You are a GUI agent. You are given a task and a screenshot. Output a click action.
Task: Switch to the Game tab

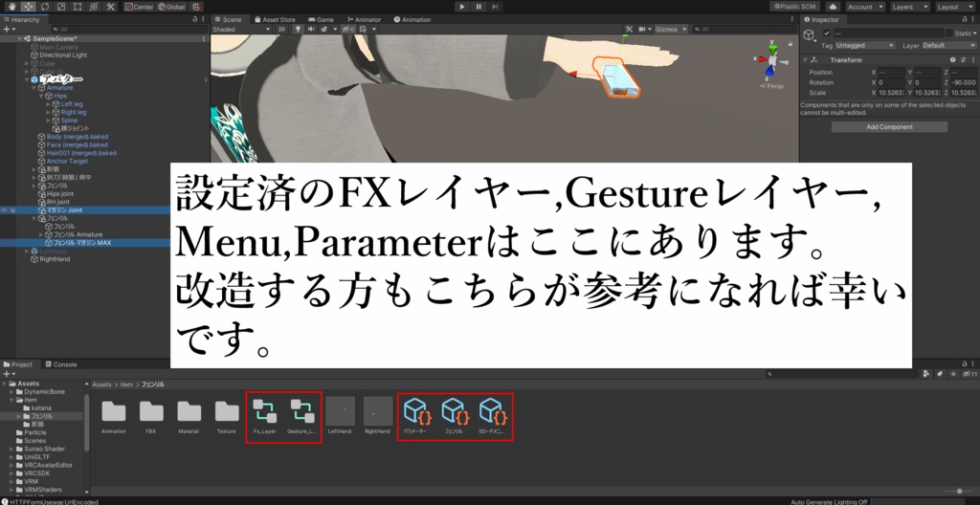click(321, 19)
